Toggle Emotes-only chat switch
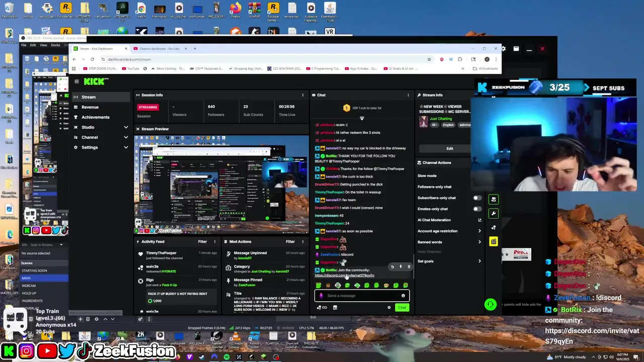 point(476,209)
